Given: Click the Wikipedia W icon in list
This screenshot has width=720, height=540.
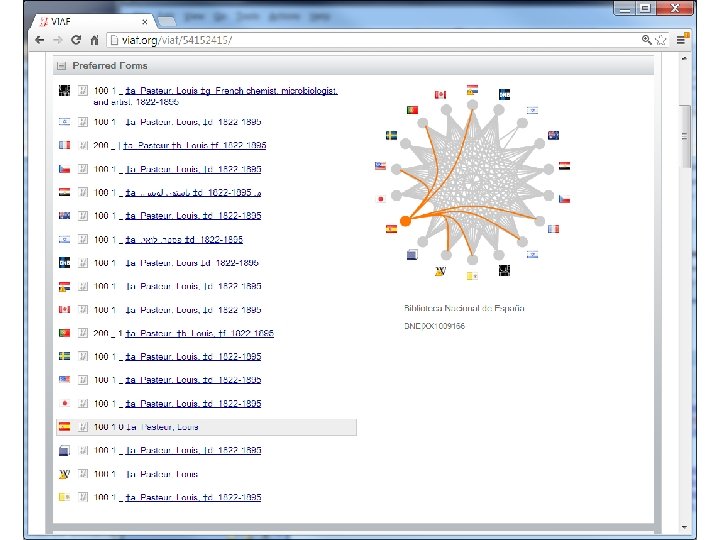Looking at the screenshot, I should pyautogui.click(x=64, y=474).
